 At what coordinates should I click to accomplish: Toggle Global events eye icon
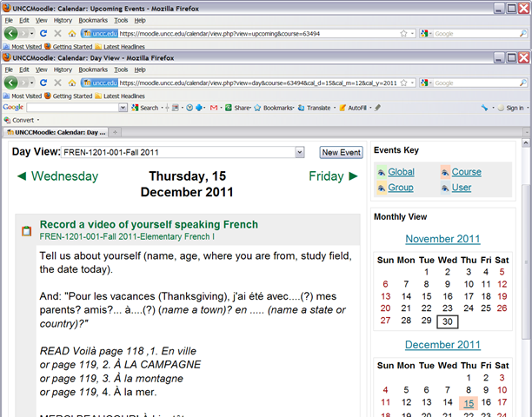(381, 172)
